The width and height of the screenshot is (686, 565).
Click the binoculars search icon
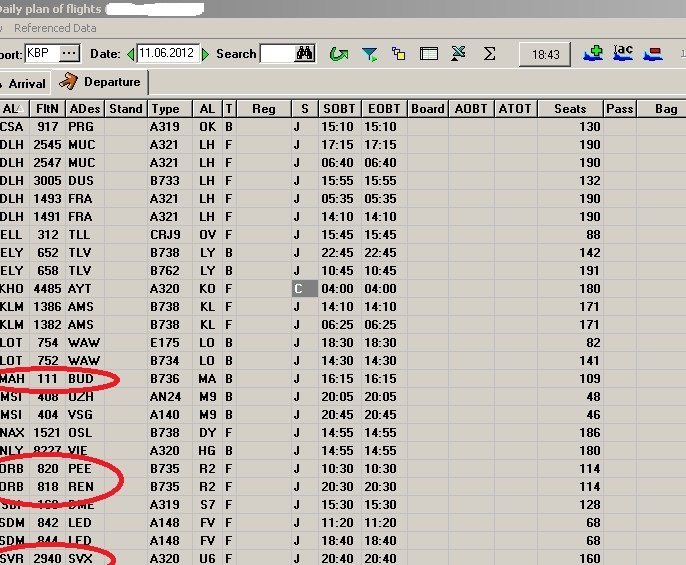305,54
